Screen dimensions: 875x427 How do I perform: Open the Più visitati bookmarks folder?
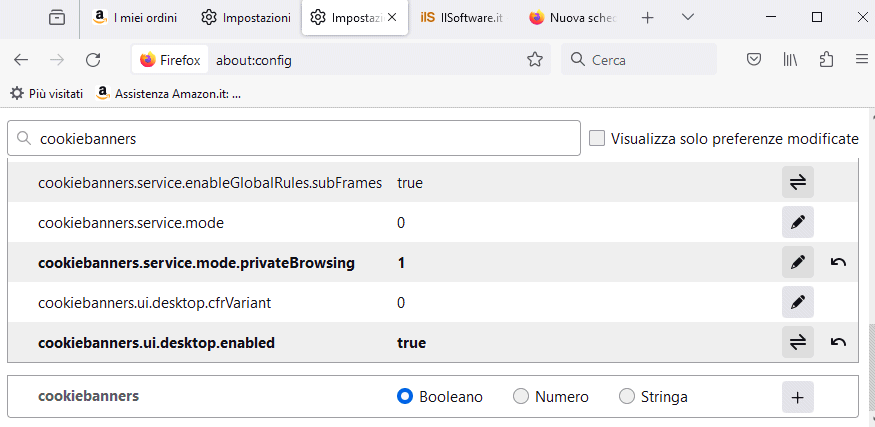tap(46, 93)
